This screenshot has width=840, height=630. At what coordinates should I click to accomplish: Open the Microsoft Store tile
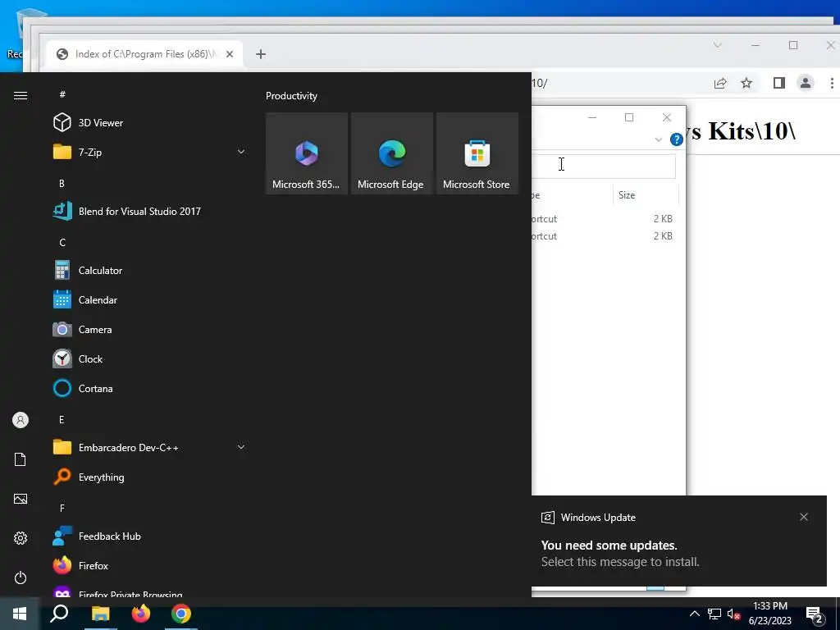[x=477, y=153]
